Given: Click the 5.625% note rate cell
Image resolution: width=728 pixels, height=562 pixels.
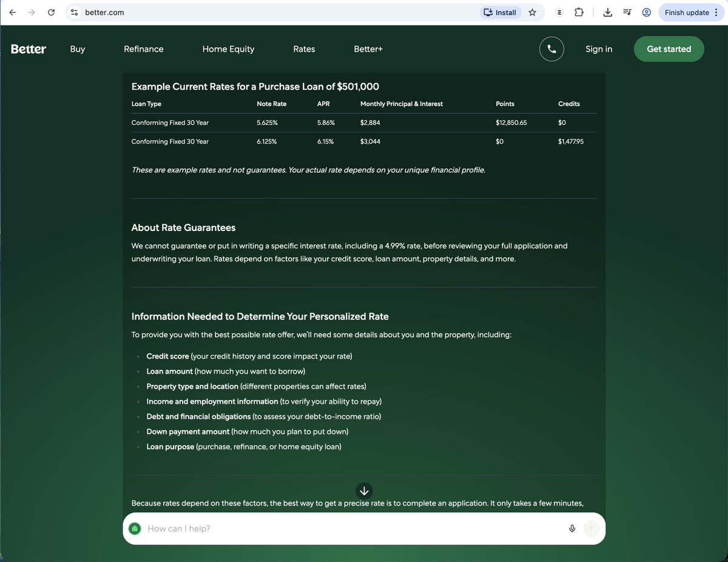Looking at the screenshot, I should click(267, 122).
